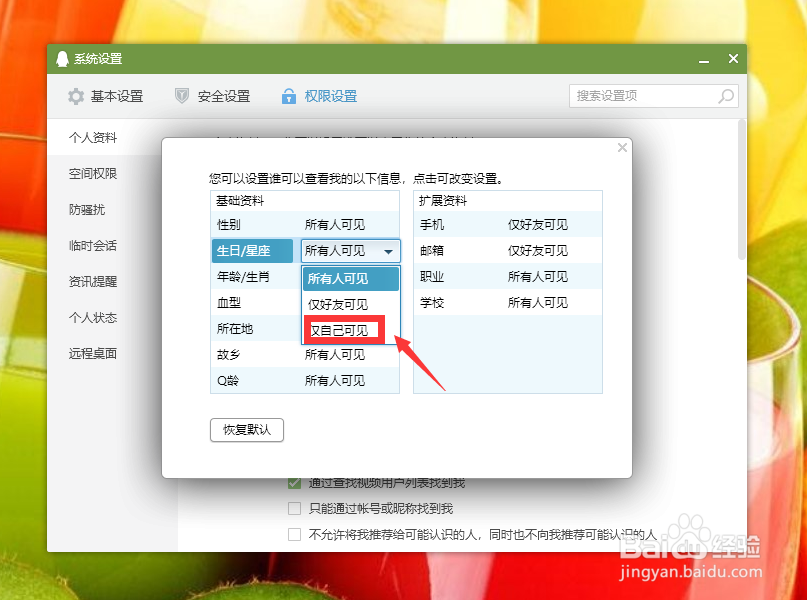Image resolution: width=807 pixels, height=600 pixels.
Task: Click the gear icon beside 基本设置
Action: (x=76, y=96)
